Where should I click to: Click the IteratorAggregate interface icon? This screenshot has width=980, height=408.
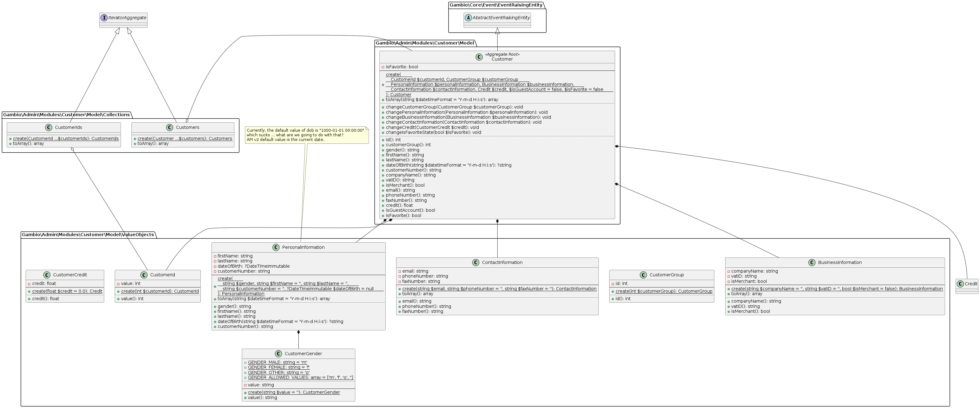pos(104,18)
